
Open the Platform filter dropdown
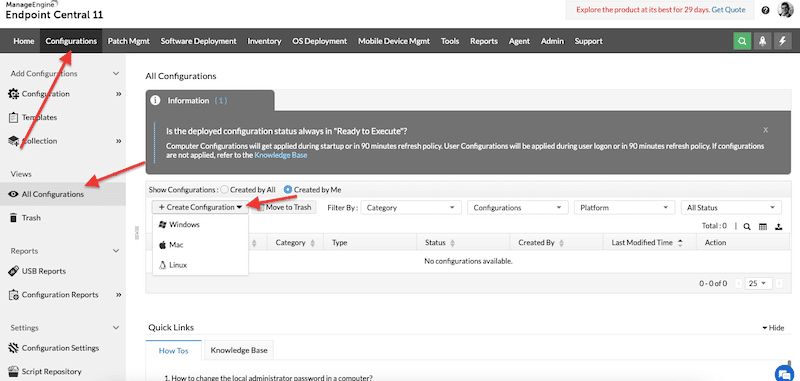(x=623, y=208)
